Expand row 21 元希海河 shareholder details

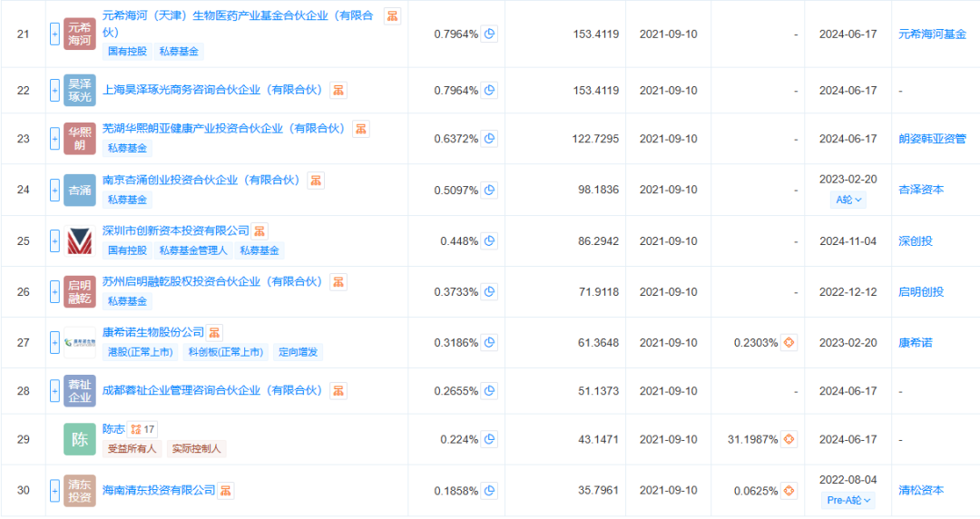click(54, 34)
